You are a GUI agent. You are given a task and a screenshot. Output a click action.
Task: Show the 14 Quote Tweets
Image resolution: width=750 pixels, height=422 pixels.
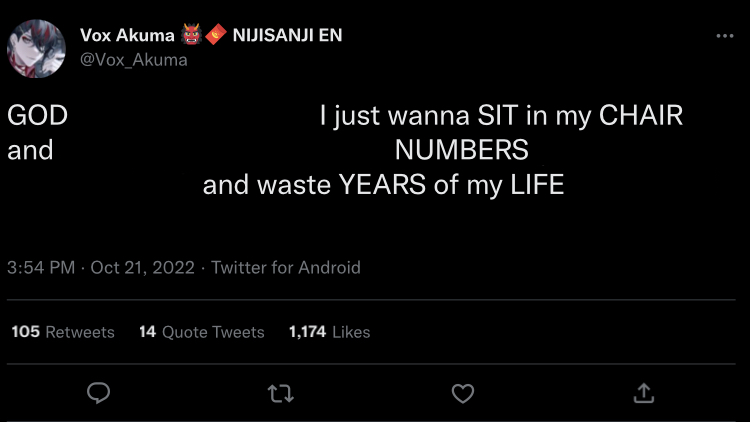coord(202,332)
